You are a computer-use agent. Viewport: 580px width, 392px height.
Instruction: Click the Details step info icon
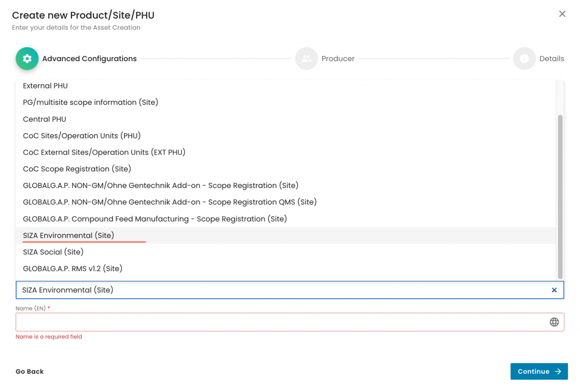tap(524, 59)
